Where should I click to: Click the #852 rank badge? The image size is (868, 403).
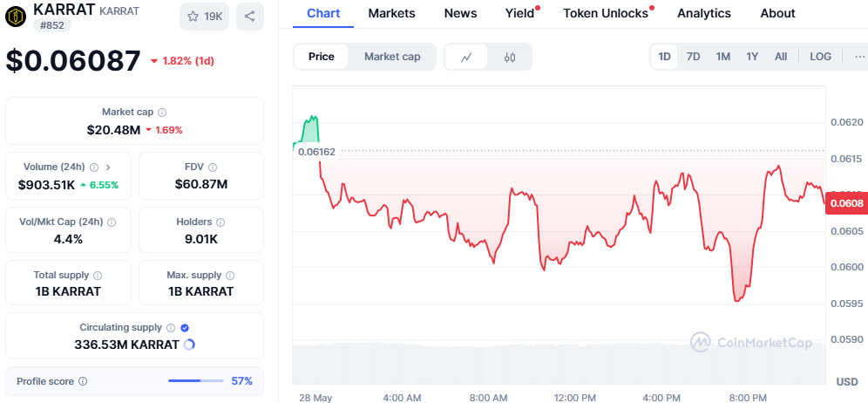click(52, 25)
